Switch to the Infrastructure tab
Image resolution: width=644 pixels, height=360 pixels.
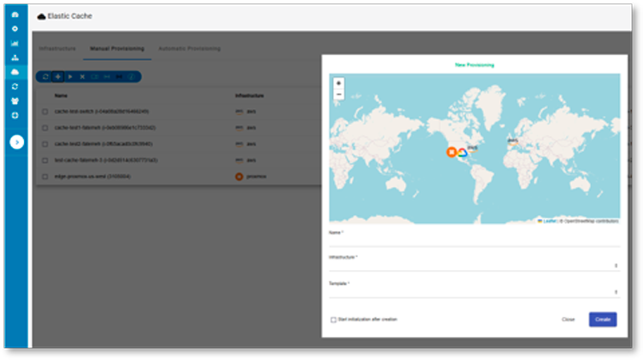pyautogui.click(x=57, y=49)
